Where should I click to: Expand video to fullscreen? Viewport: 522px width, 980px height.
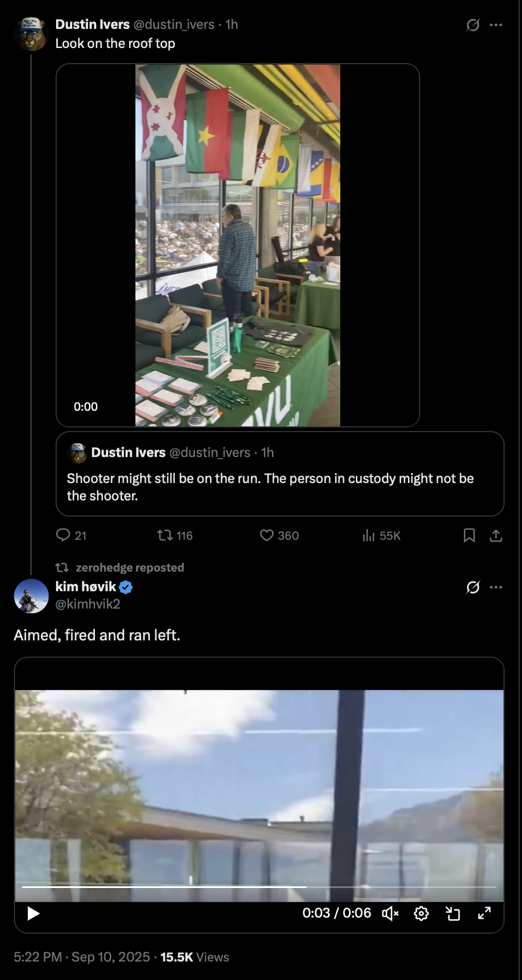point(484,913)
